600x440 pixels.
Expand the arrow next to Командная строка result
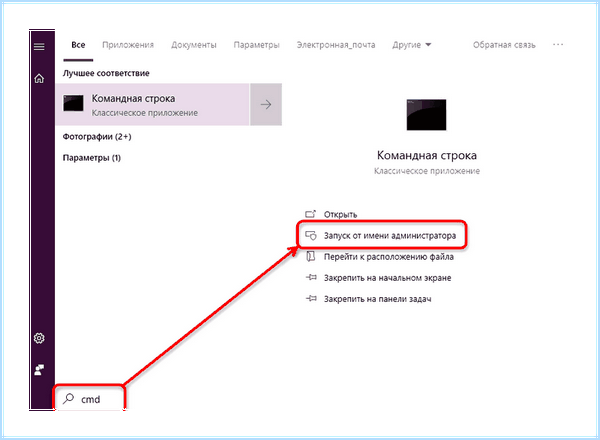[x=266, y=104]
